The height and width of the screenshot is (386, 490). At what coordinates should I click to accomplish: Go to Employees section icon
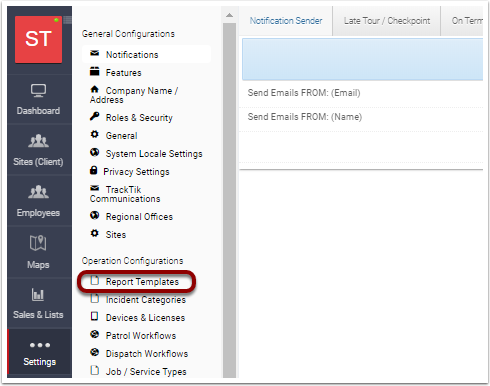[38, 192]
